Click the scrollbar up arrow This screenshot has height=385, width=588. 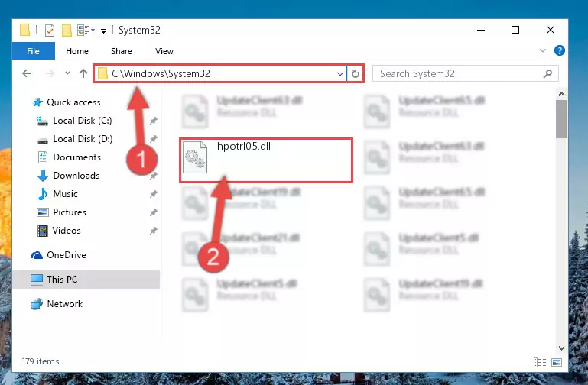(561, 94)
